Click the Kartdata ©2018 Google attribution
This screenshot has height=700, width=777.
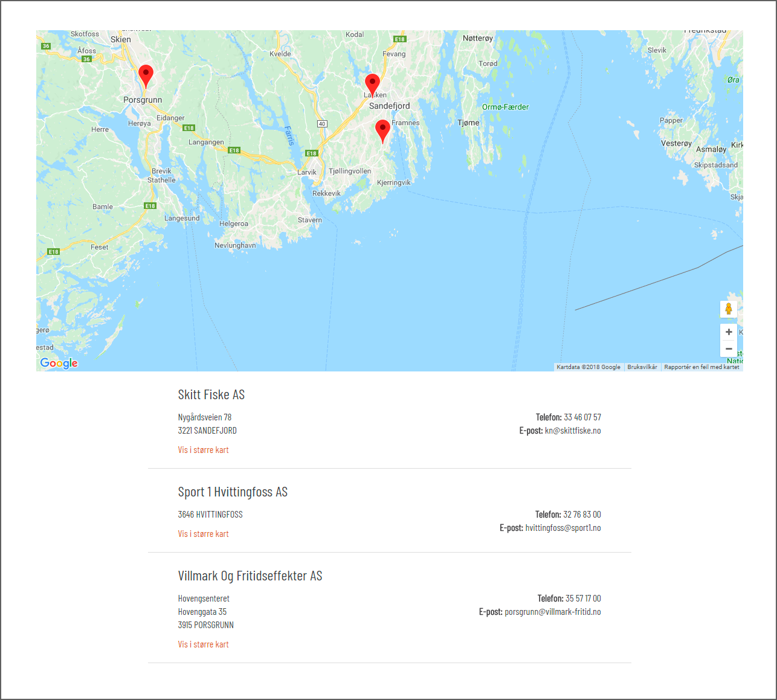pyautogui.click(x=588, y=367)
